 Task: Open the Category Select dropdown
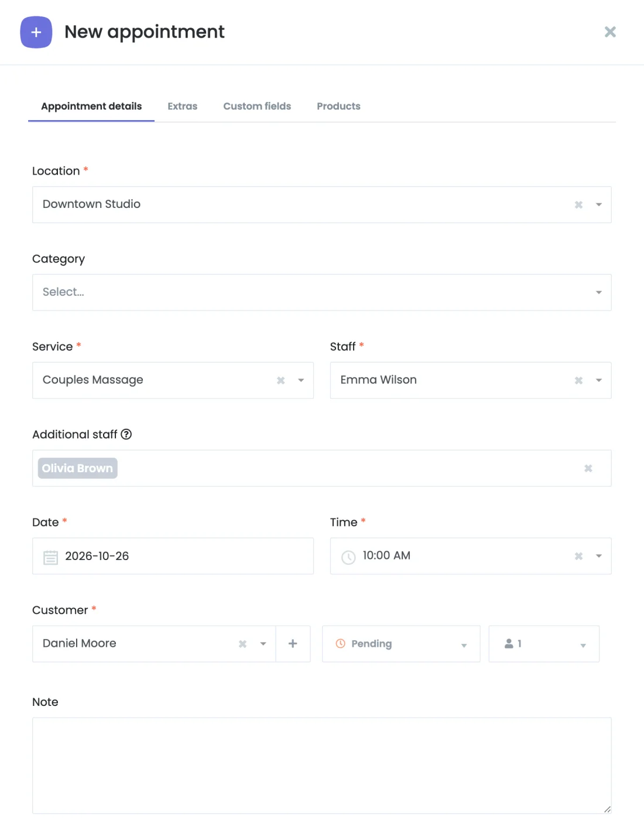coord(322,292)
